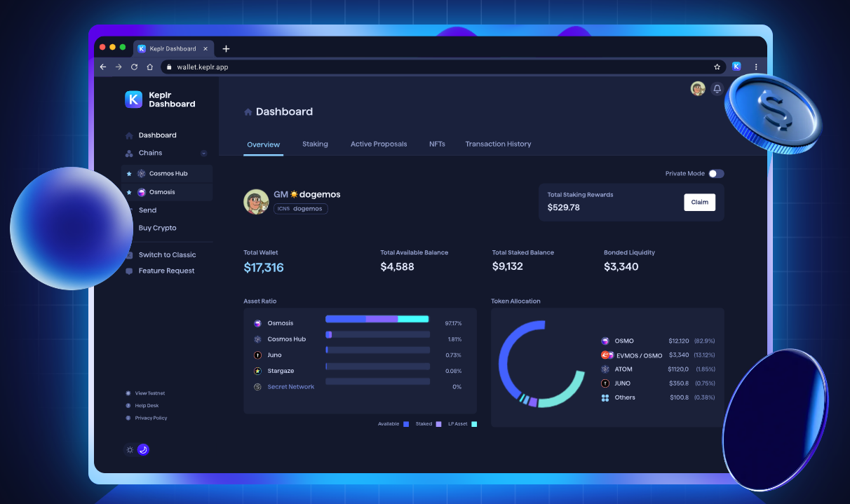Open a new browser tab with plus
850x504 pixels.
[x=226, y=49]
